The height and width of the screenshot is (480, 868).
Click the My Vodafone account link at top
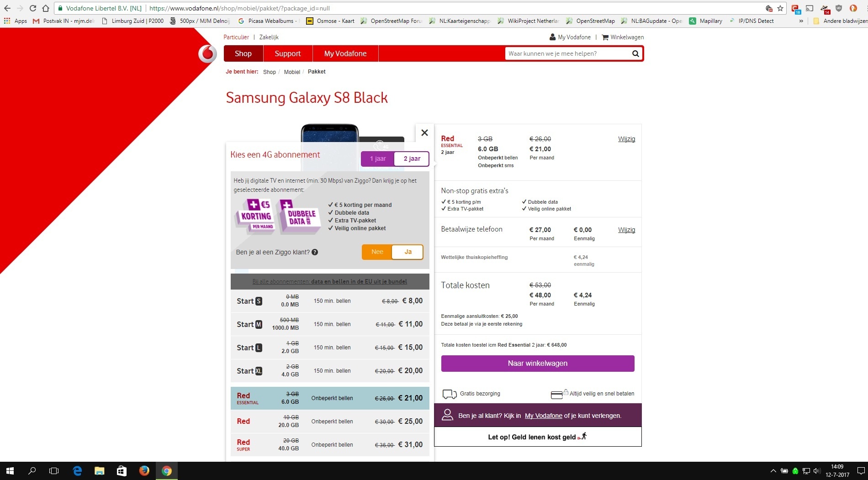tap(570, 37)
